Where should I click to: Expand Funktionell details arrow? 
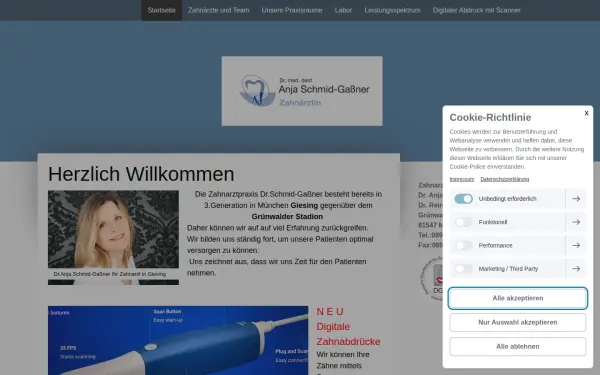[576, 222]
